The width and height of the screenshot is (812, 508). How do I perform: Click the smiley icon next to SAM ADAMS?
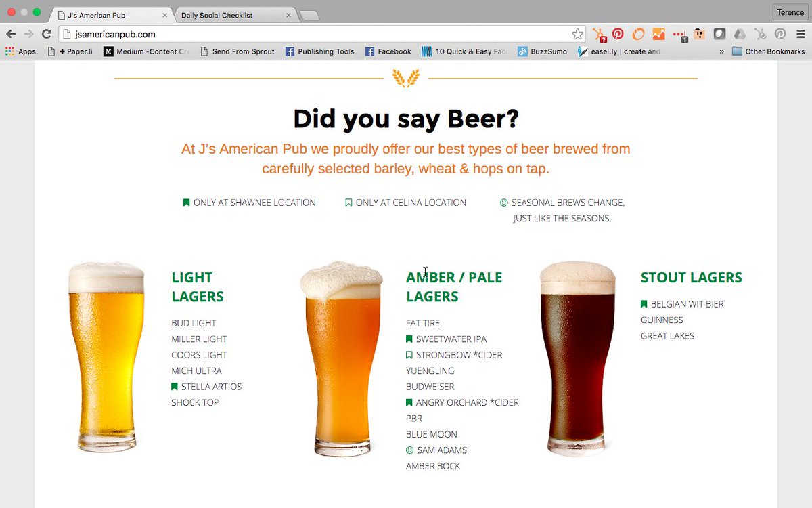(x=409, y=450)
